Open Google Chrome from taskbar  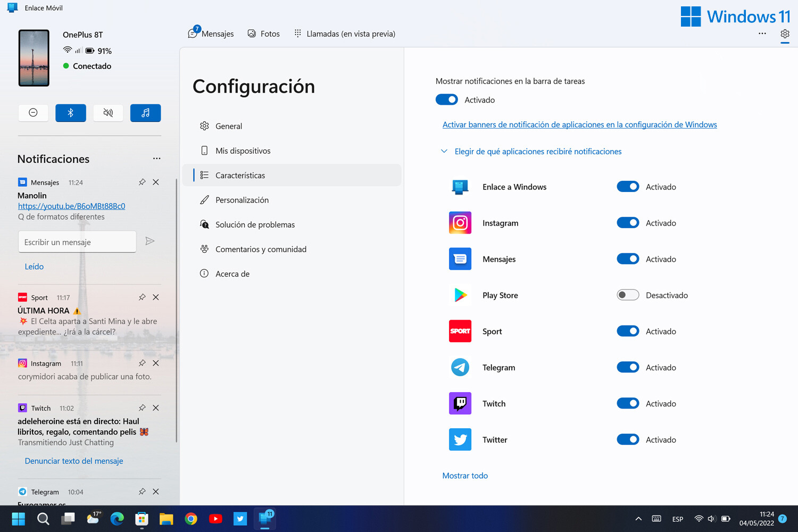coord(191,519)
